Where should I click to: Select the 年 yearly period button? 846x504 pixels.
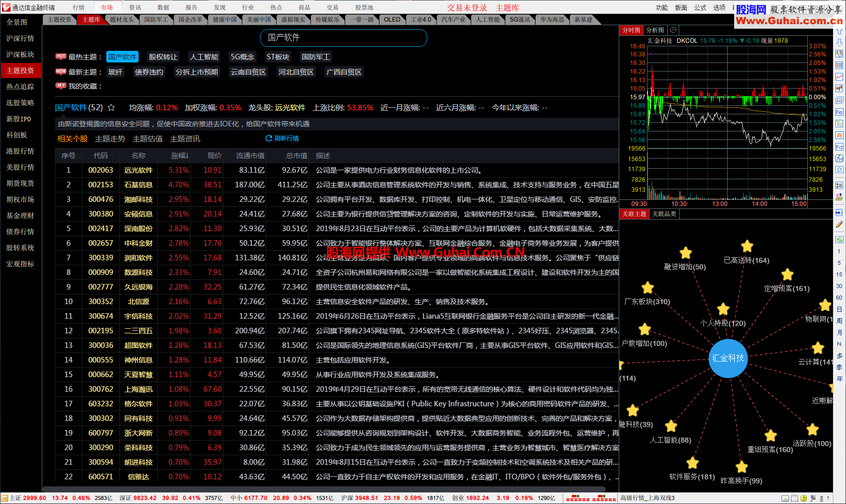click(x=839, y=379)
